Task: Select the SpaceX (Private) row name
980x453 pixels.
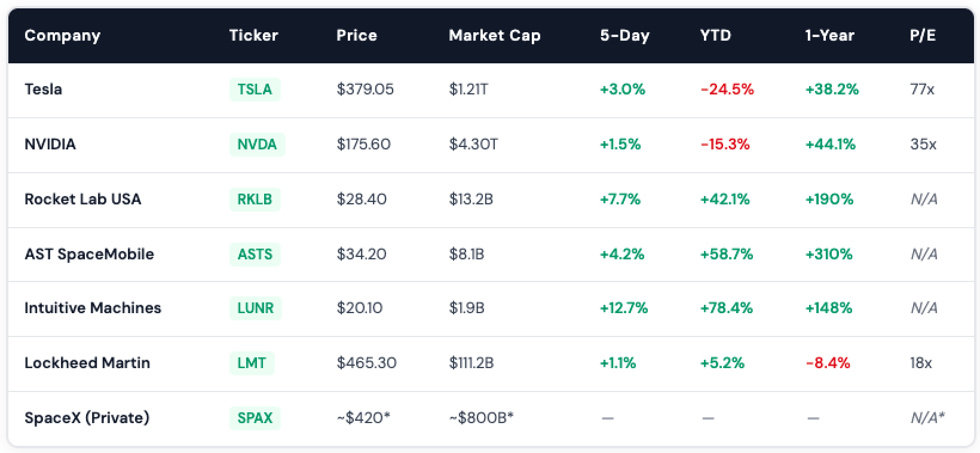Action: point(87,418)
